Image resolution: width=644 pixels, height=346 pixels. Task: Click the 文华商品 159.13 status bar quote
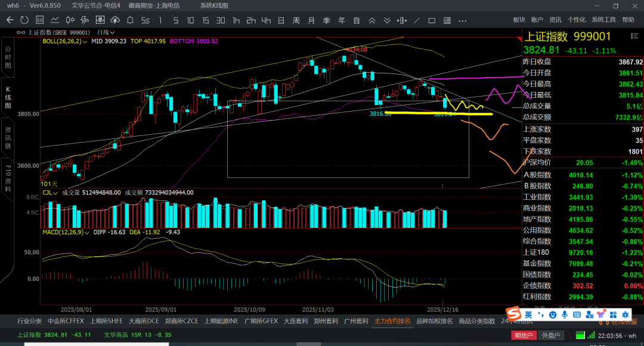138,335
